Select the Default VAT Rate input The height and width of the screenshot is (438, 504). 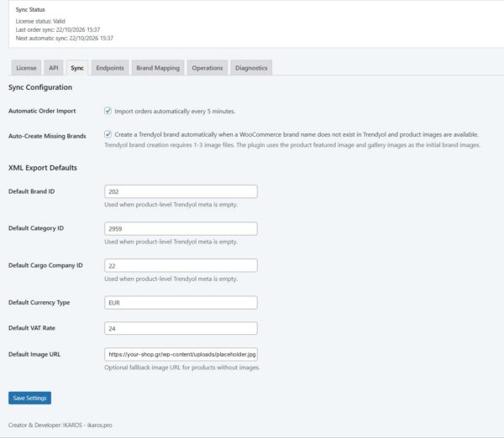181,328
